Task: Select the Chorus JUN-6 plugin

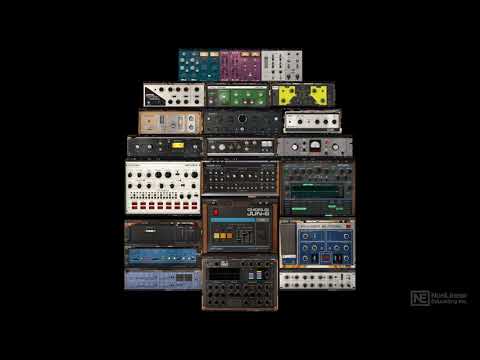Action: 240,225
